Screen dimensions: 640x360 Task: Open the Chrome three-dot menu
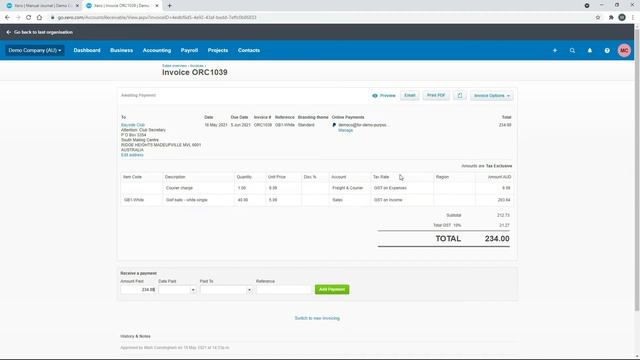point(633,18)
